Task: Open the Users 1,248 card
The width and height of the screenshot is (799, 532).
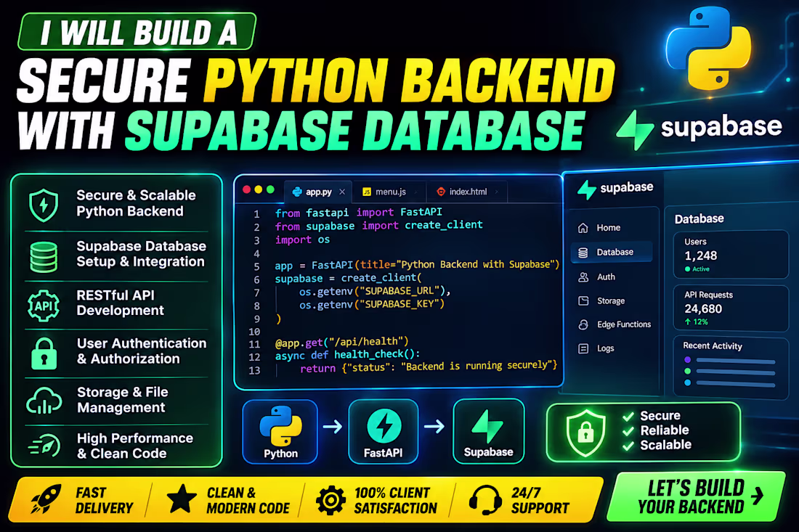Action: 731,255
